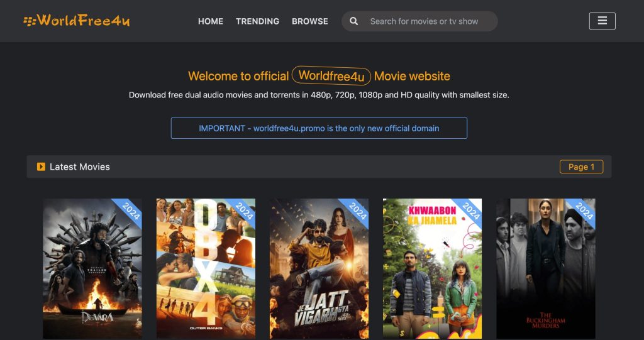Click the search magnifier icon
This screenshot has height=340, width=644.
point(353,21)
